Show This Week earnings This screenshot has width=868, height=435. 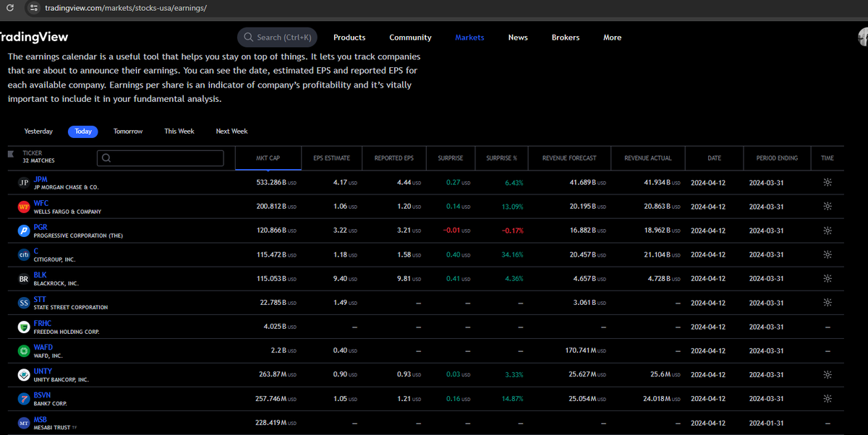179,132
